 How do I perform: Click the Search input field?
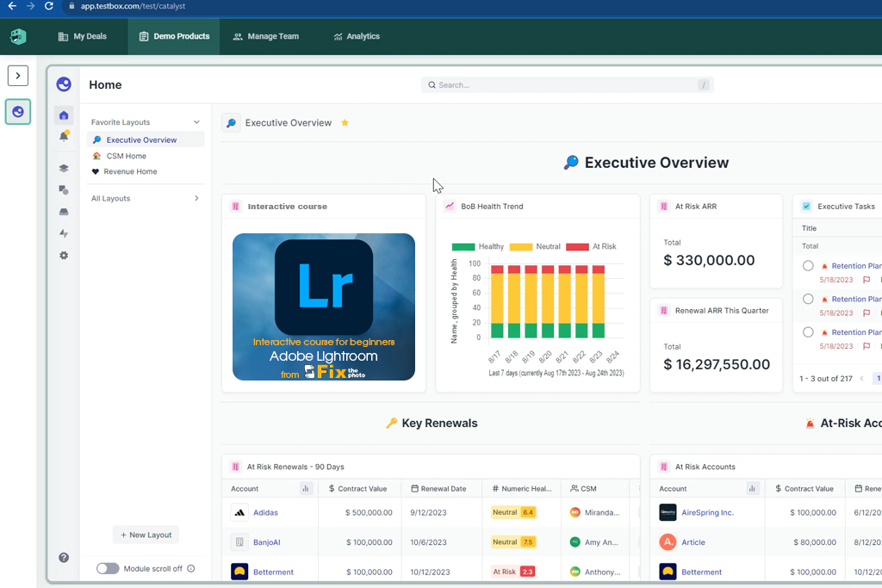click(x=567, y=85)
